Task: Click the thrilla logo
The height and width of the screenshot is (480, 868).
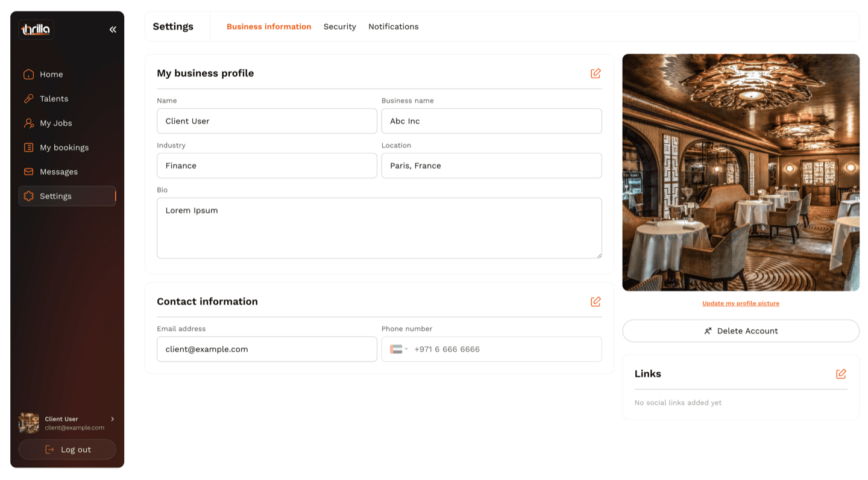Action: coord(36,29)
